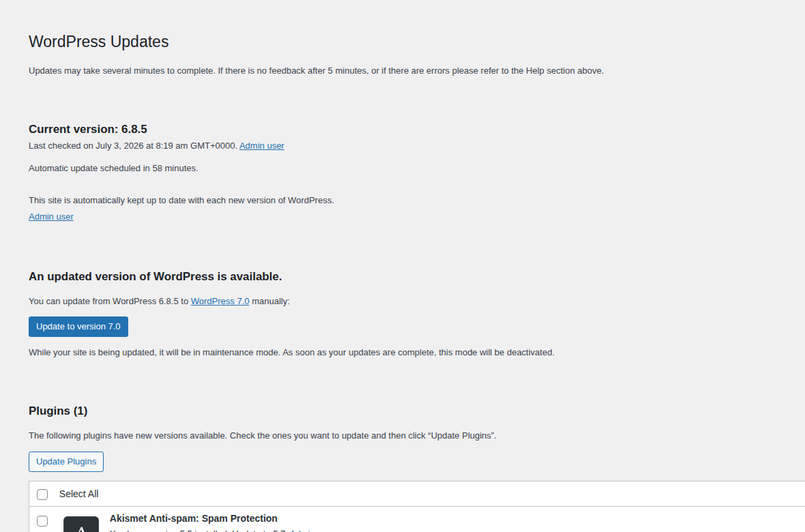Click 'An updated version of WordPress is available' heading
This screenshot has width=805, height=532.
coord(155,277)
